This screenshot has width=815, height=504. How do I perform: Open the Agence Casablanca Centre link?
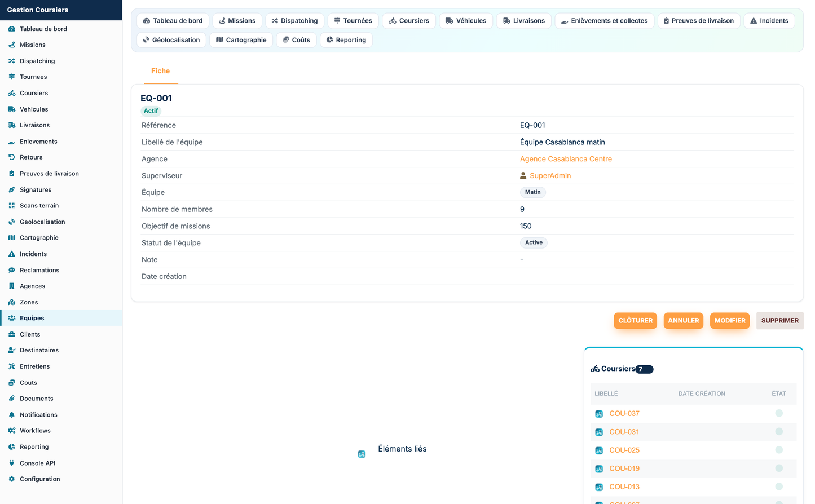566,159
